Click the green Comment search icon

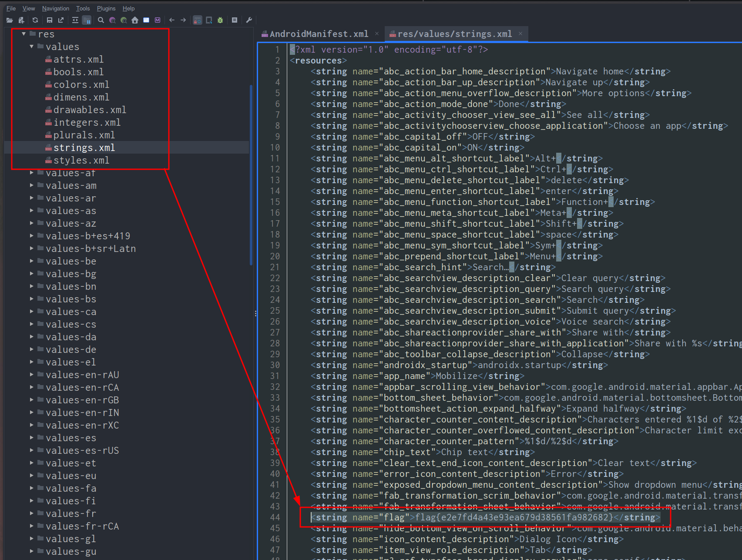click(x=124, y=20)
